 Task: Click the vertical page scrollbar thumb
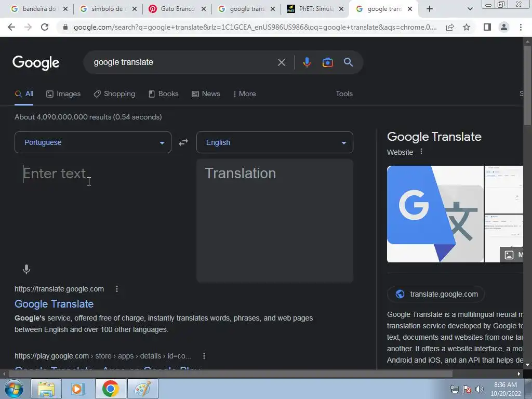(527, 85)
